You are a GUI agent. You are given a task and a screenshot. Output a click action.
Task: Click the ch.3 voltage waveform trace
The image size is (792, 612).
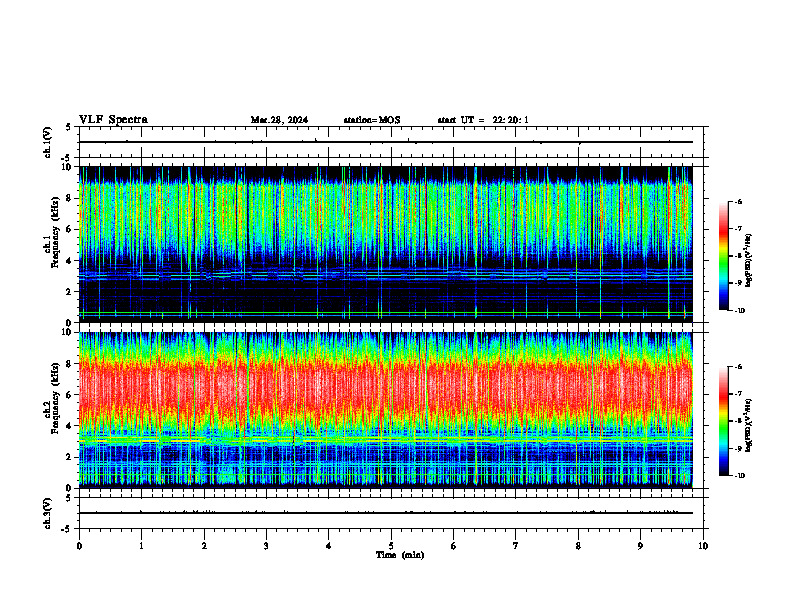(x=386, y=513)
